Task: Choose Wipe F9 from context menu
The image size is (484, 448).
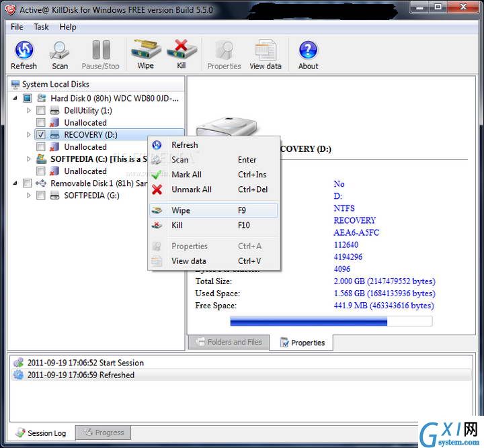Action: coord(214,211)
